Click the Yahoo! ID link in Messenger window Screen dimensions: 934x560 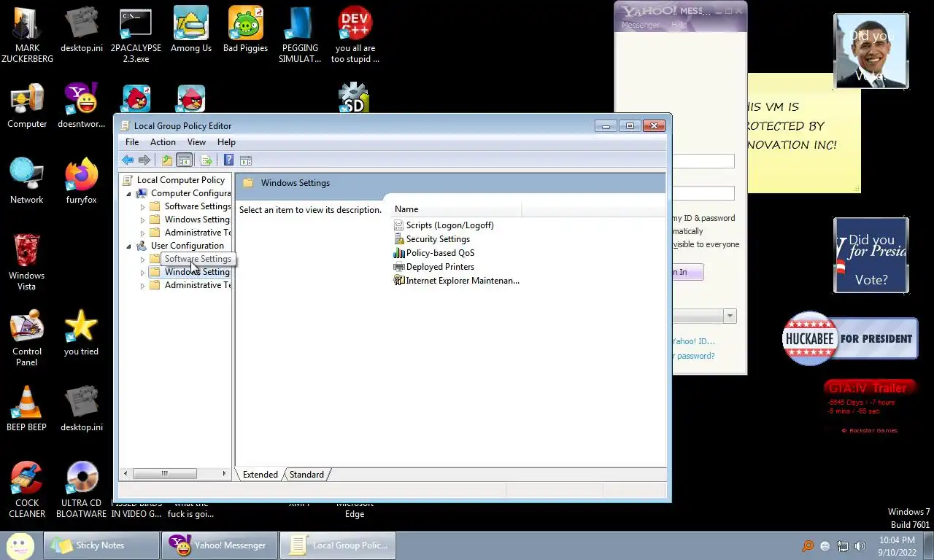(694, 341)
